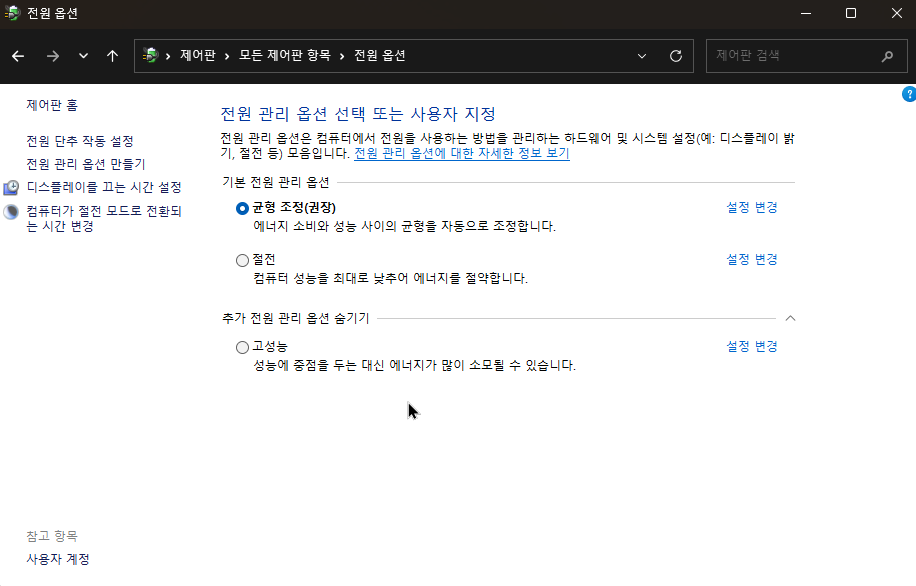
Task: Go back with the left arrow button
Action: pos(18,56)
